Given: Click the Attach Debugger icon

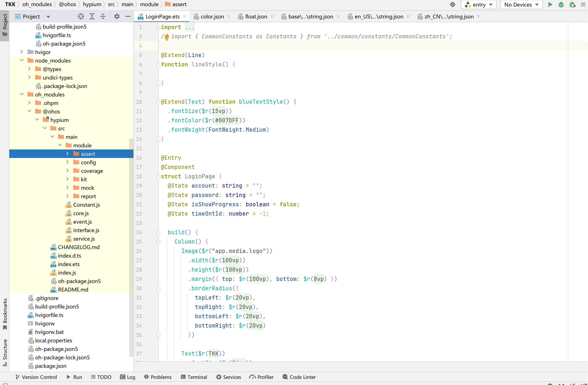Looking at the screenshot, I should 573,4.
